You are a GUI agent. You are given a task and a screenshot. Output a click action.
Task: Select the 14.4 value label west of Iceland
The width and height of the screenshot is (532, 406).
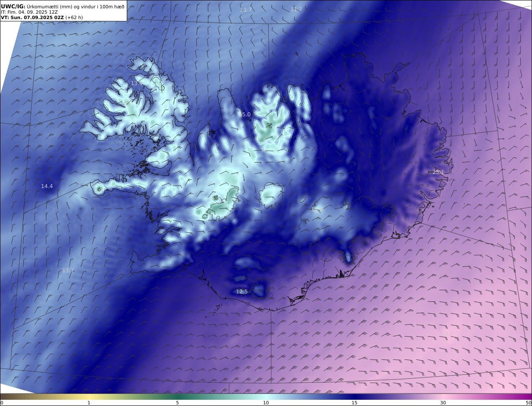tap(47, 186)
